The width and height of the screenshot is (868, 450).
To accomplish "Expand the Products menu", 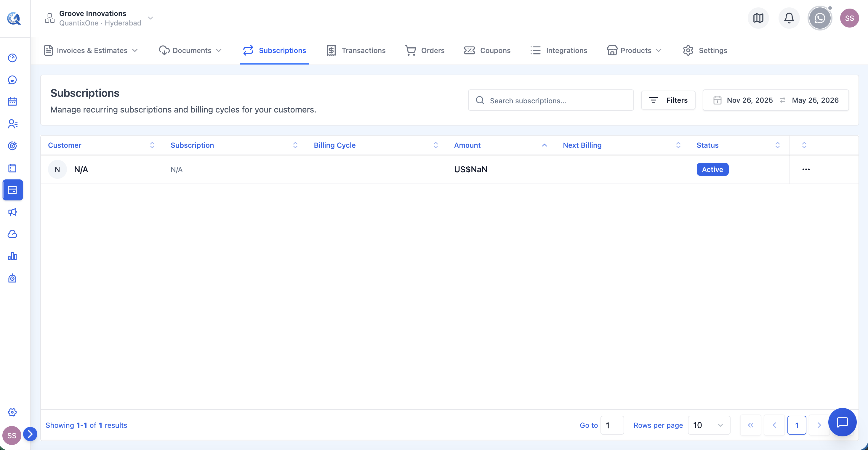I will pyautogui.click(x=634, y=51).
